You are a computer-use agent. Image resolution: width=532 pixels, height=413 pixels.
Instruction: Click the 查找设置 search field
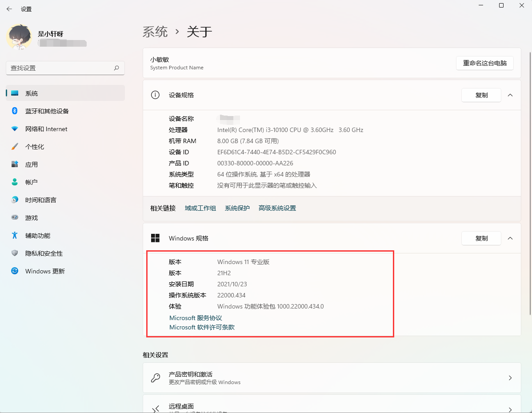[x=60, y=68]
